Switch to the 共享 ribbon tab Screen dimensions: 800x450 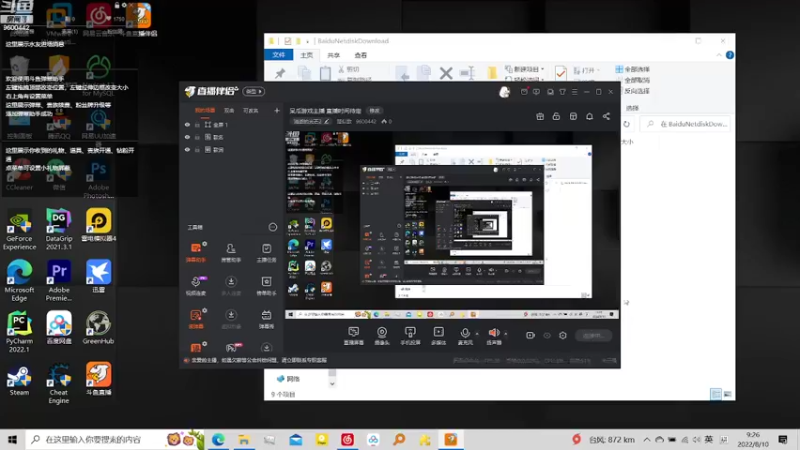(334, 55)
